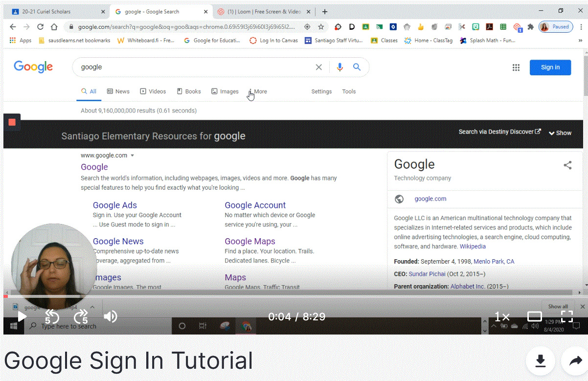This screenshot has height=381, width=588.
Task: Switch to Videos results tab
Action: [x=153, y=91]
